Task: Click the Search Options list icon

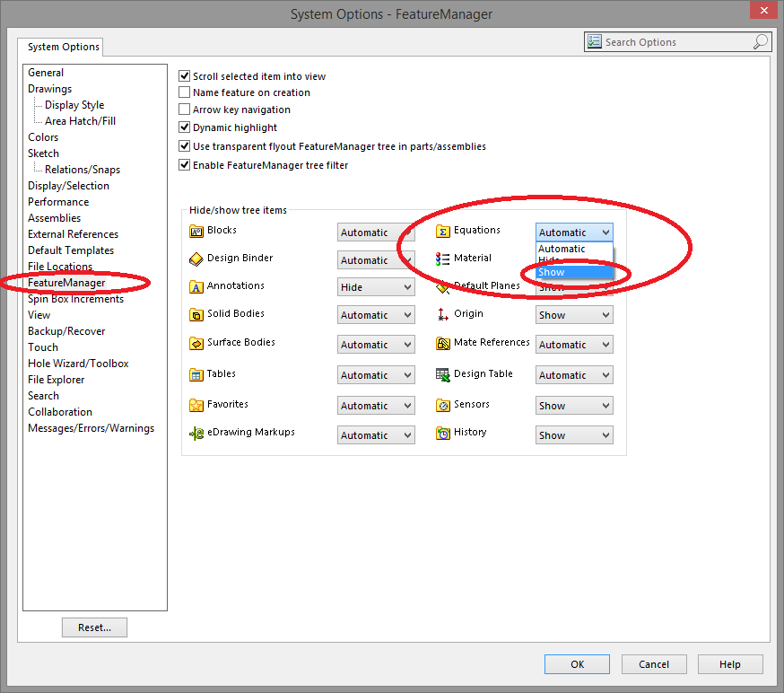Action: pos(595,41)
